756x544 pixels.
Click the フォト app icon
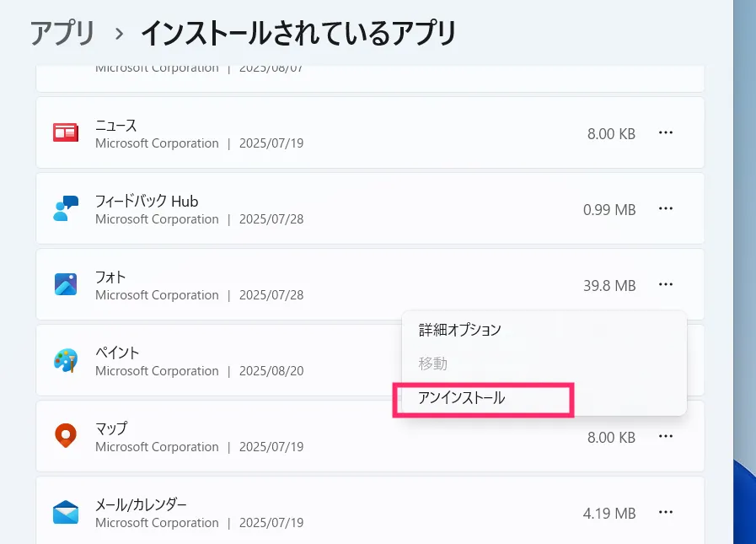[66, 284]
